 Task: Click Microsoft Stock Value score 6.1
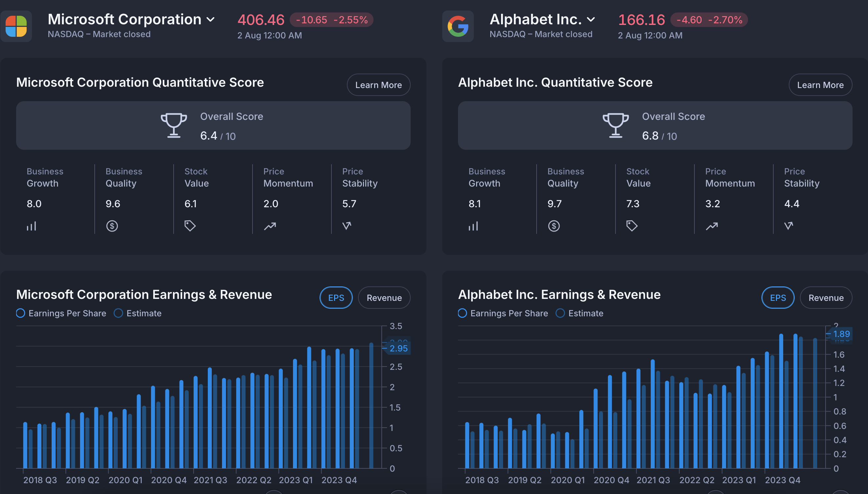[190, 204]
